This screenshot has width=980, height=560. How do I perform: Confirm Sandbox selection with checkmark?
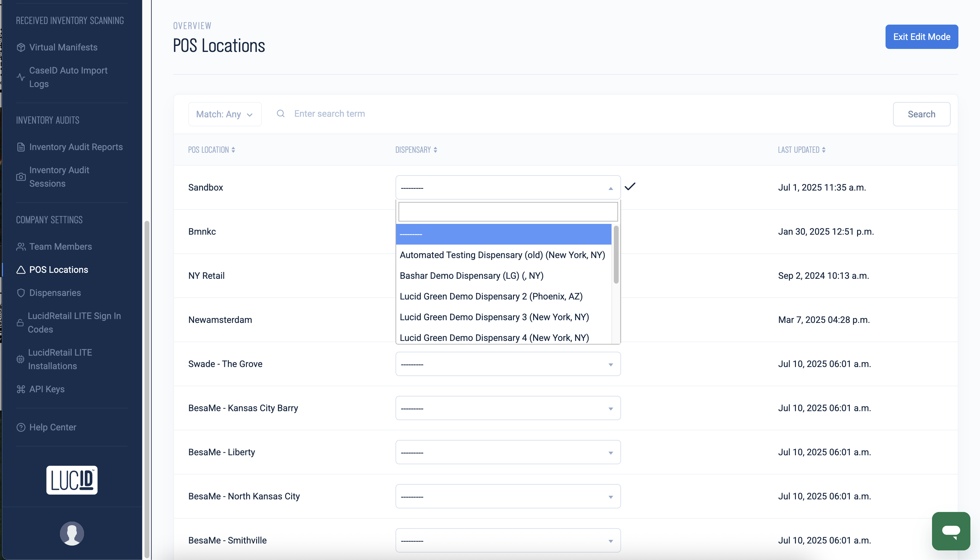coord(630,187)
